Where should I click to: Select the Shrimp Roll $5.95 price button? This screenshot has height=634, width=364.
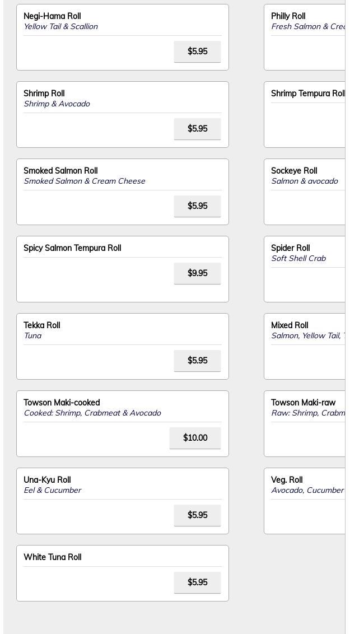coord(197,129)
